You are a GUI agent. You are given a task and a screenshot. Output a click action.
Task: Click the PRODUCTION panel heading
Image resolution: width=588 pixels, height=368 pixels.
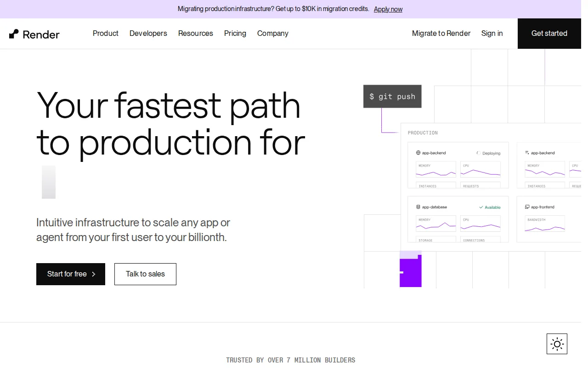423,133
